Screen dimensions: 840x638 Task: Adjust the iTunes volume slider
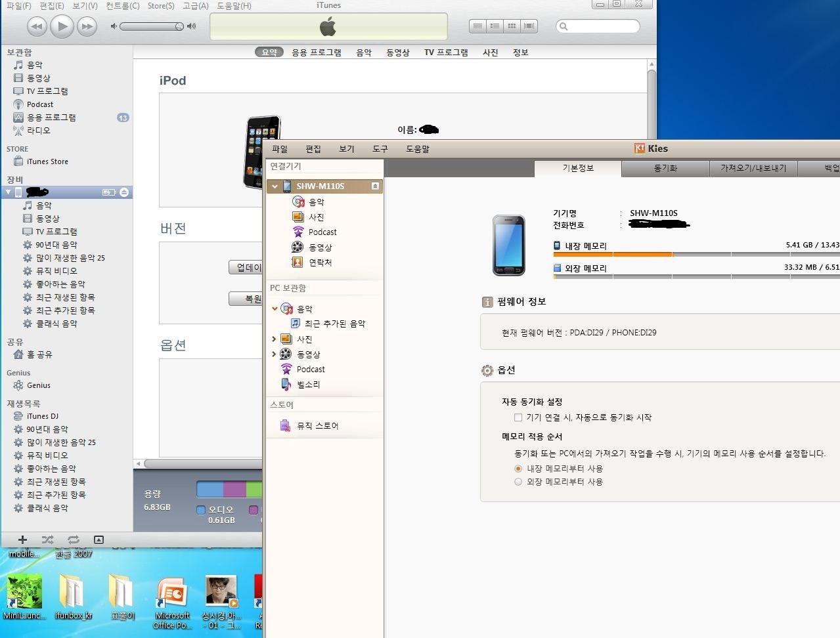[x=152, y=26]
